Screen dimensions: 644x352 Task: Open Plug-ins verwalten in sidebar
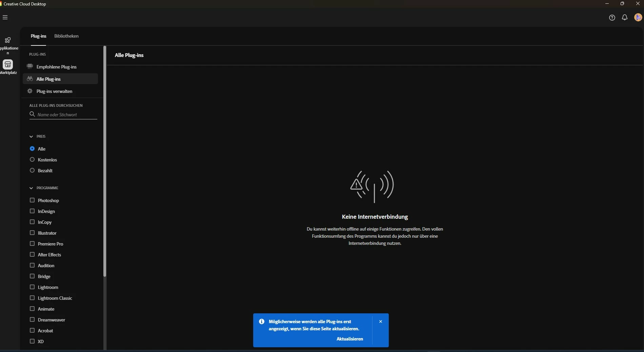(60, 91)
